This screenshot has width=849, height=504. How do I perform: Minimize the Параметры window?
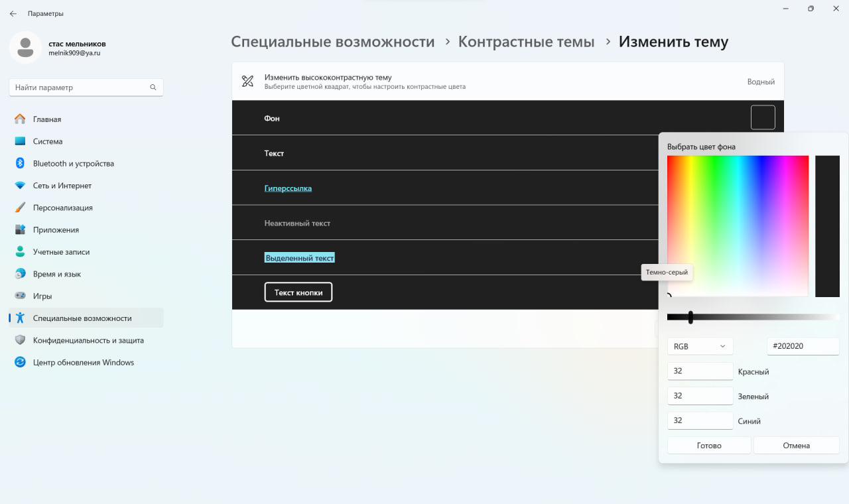click(x=785, y=9)
